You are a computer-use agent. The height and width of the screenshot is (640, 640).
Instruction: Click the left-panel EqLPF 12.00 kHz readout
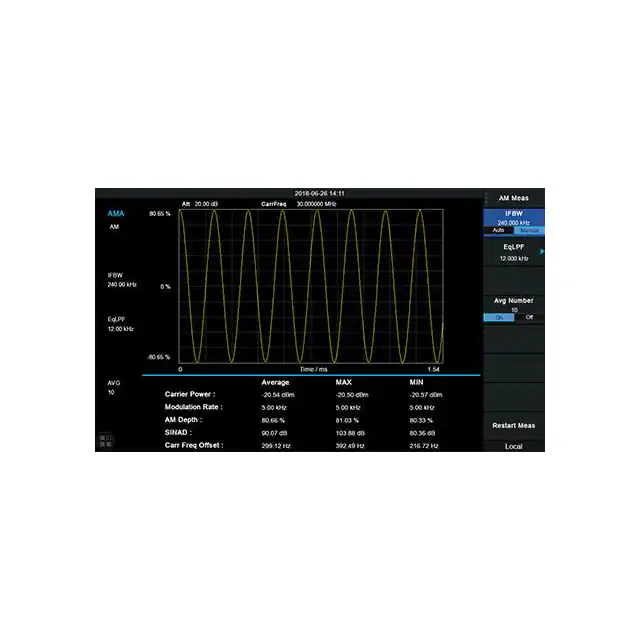pyautogui.click(x=120, y=324)
